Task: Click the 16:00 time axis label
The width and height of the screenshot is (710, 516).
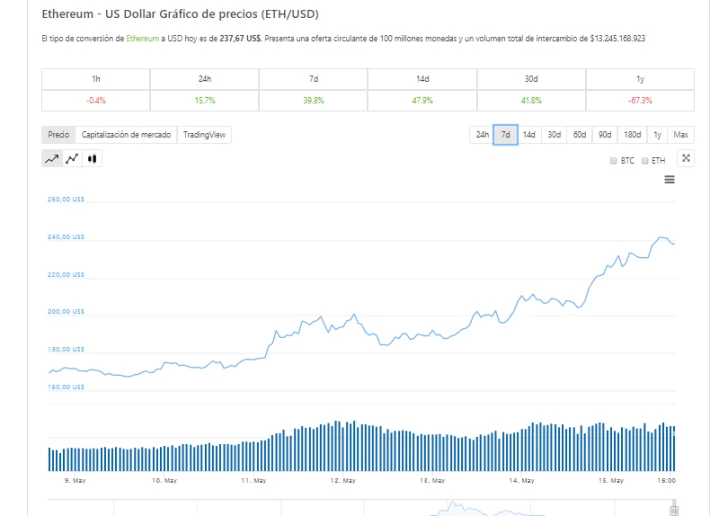Action: click(667, 481)
